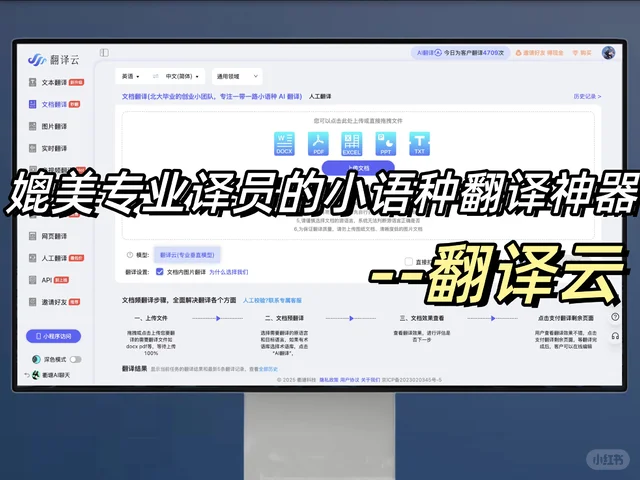The width and height of the screenshot is (640, 480).
Task: Toggle 深色模式 dark mode switch
Action: pyautogui.click(x=75, y=358)
